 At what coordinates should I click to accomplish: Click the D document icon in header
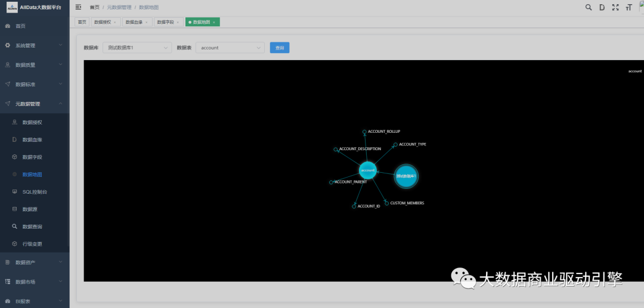coord(602,7)
